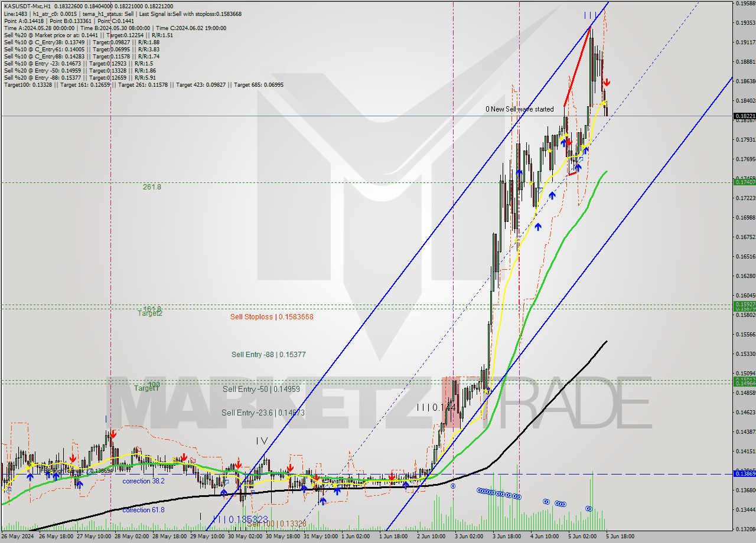
Task: Click the 'I V' wave label
Action: coord(262,440)
